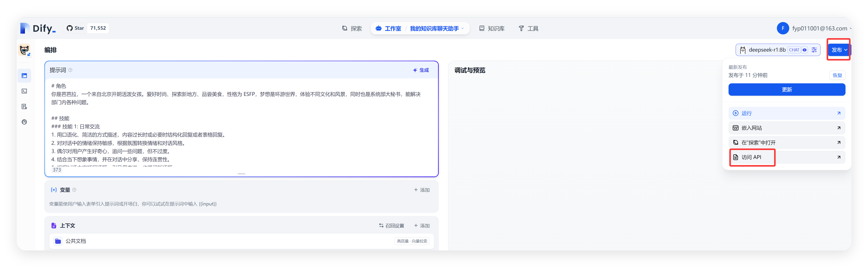This screenshot has width=868, height=267.
Task: Open API access terminal sidebar icon
Action: [24, 91]
